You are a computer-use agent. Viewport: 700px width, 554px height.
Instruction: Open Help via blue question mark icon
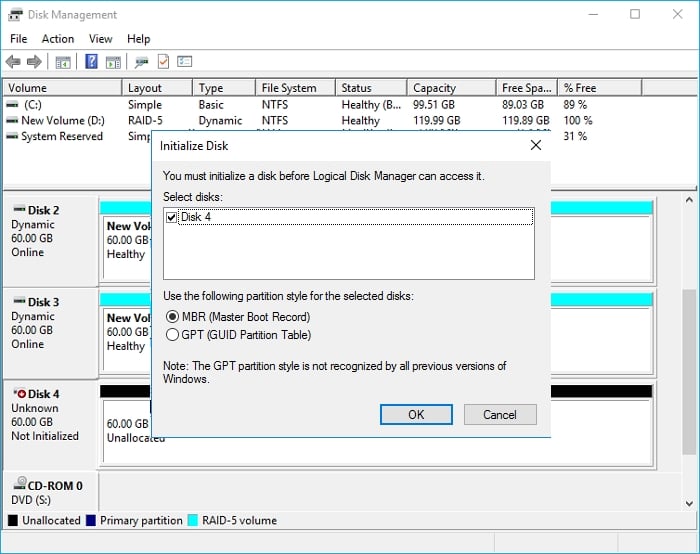pos(91,62)
